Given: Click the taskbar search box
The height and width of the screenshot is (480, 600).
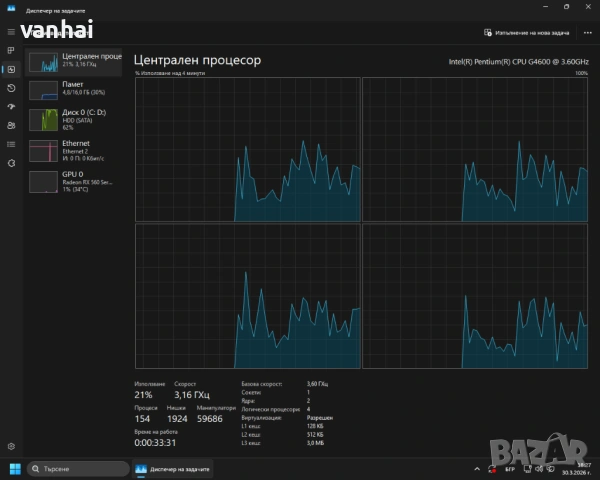Looking at the screenshot, I should tap(78, 468).
